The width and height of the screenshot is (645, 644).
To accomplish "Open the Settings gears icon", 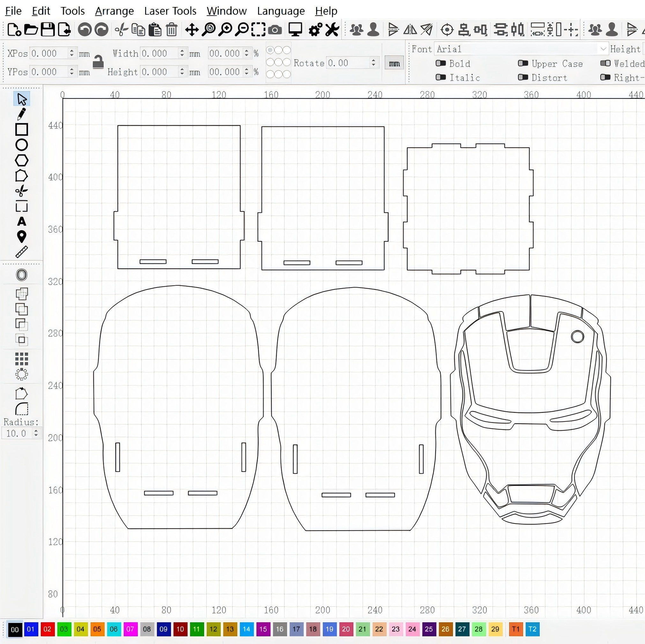I will pos(315,29).
